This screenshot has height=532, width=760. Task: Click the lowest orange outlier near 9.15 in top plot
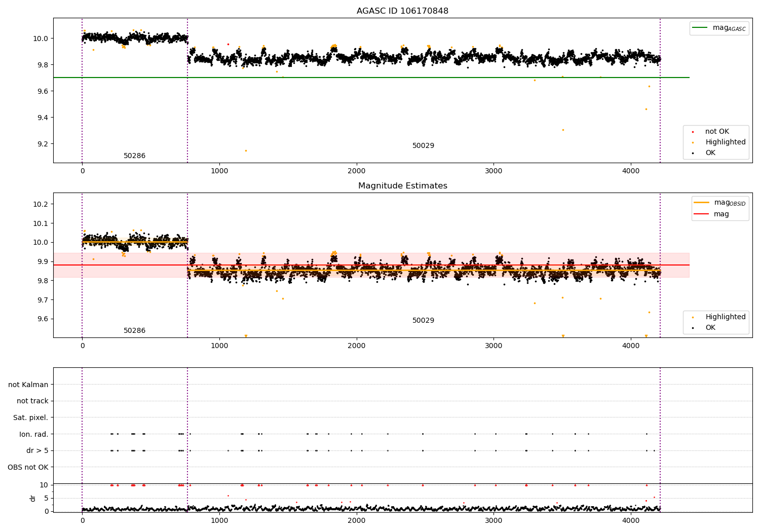246,150
